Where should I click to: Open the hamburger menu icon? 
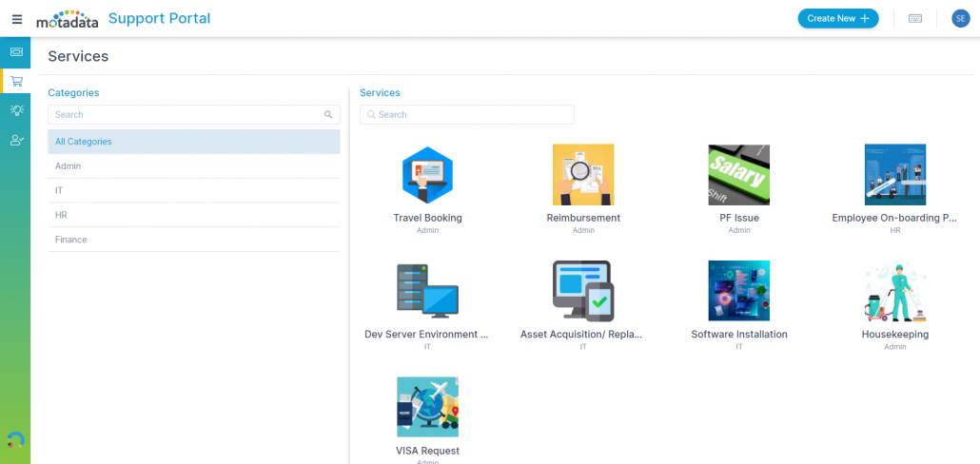[16, 19]
